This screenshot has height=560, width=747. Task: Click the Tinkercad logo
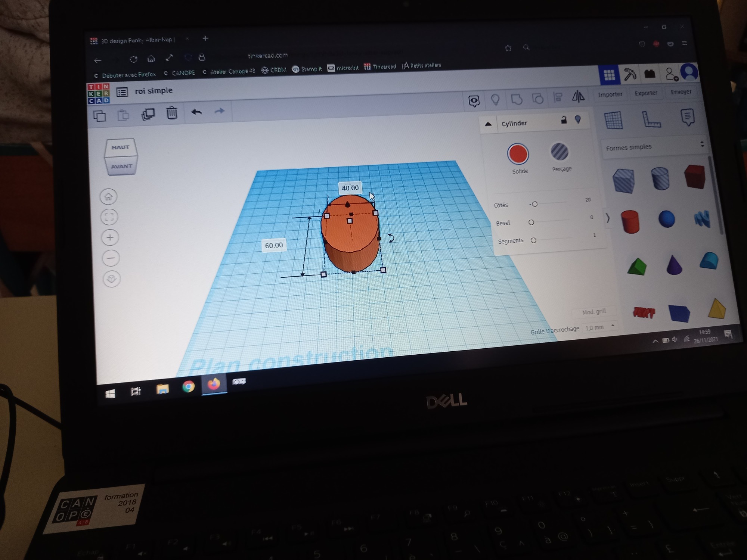pos(99,94)
